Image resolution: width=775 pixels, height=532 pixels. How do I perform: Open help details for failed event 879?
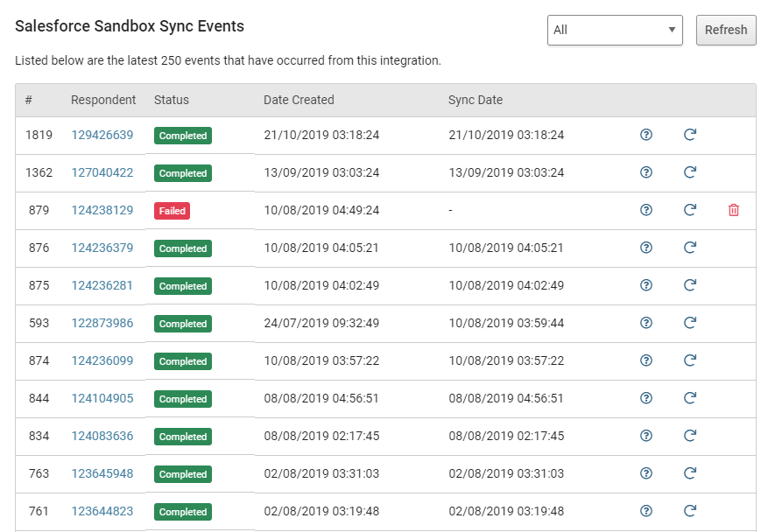pyautogui.click(x=646, y=210)
